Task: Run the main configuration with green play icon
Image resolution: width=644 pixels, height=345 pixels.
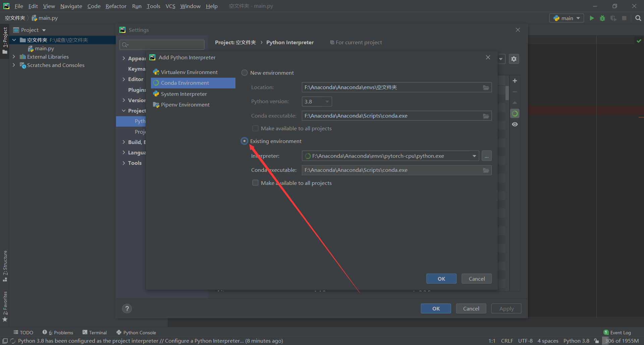Action: tap(592, 18)
